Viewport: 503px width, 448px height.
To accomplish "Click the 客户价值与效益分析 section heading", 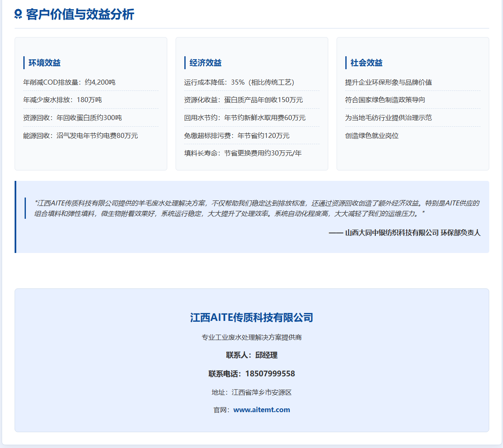I will point(80,14).
